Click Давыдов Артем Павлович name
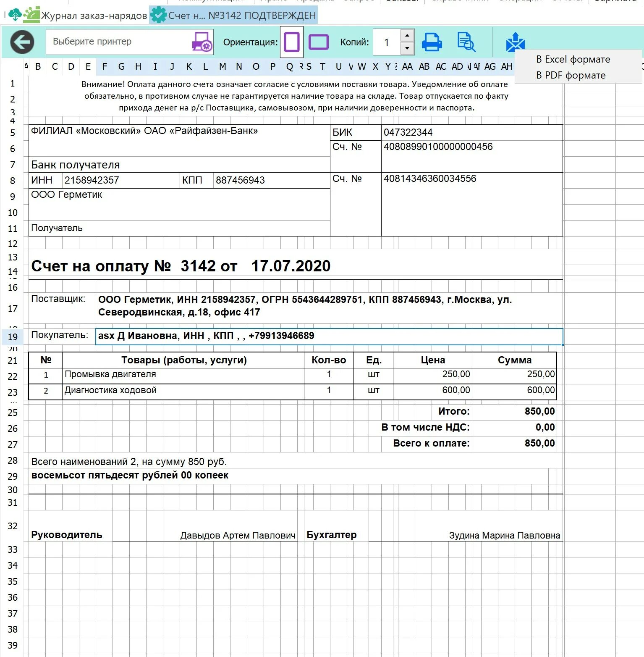 point(238,535)
